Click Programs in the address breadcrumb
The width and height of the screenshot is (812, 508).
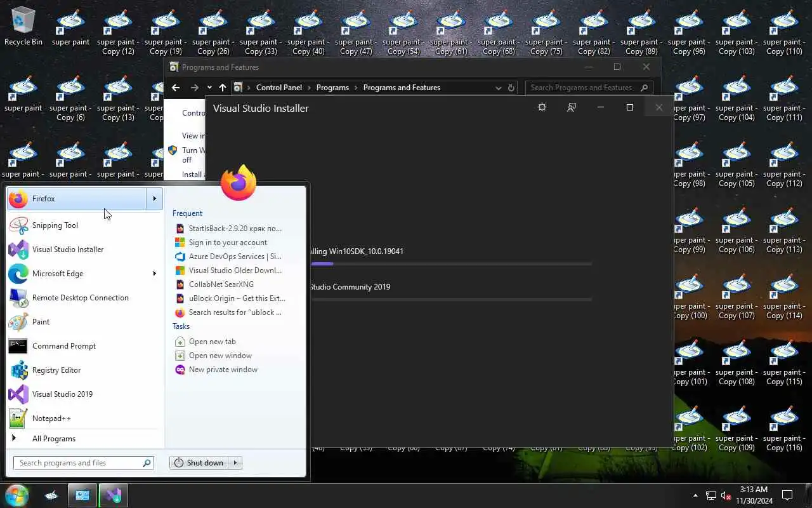[x=332, y=88]
